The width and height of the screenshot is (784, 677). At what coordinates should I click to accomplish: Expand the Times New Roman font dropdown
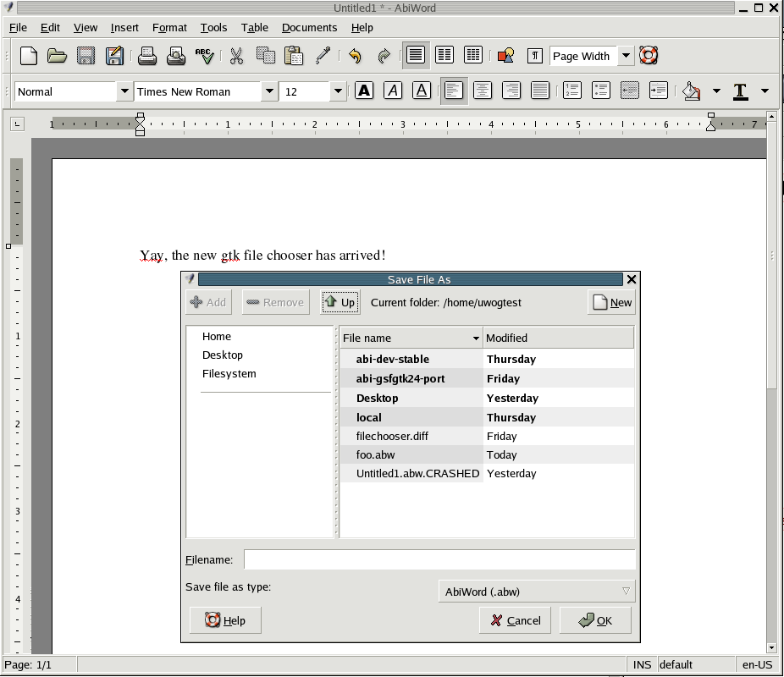point(269,91)
